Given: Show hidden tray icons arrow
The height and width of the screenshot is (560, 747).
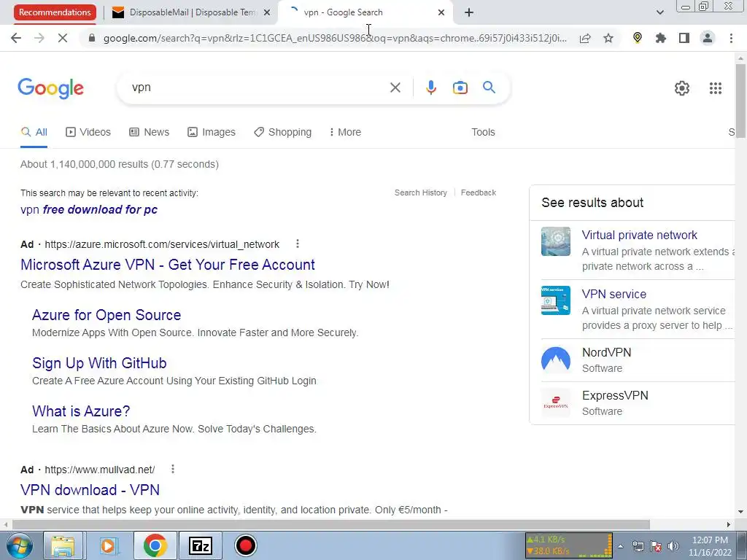Looking at the screenshot, I should pos(620,546).
